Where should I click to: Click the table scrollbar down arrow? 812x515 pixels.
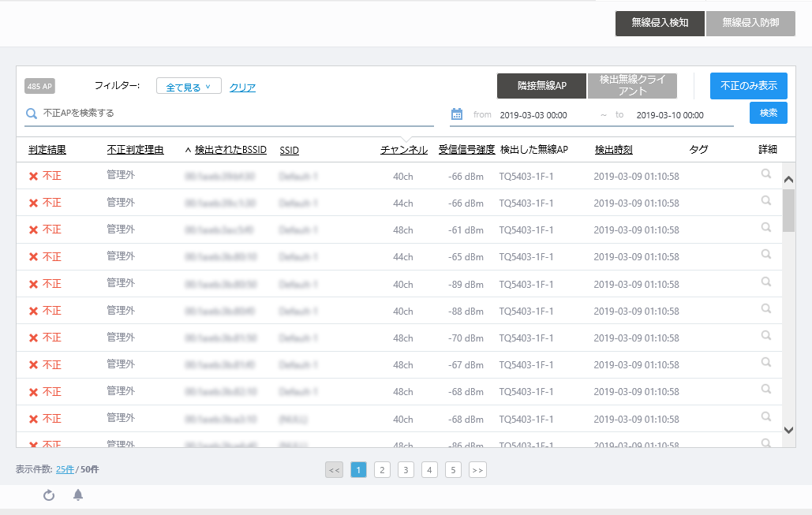coord(788,430)
